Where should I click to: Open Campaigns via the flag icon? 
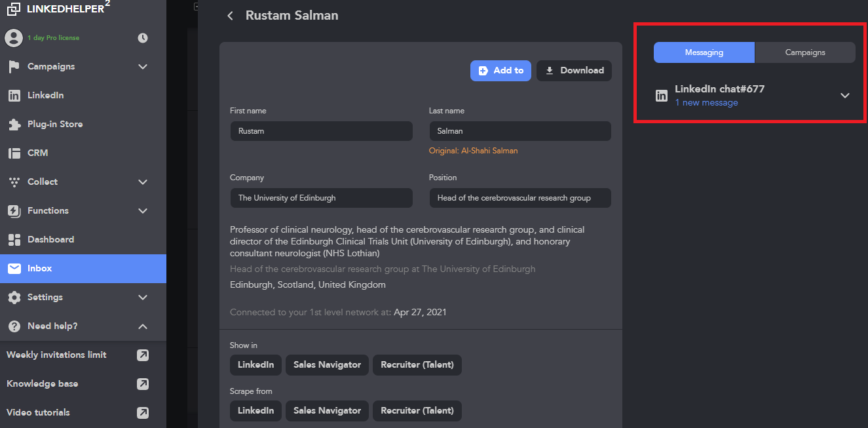click(x=14, y=67)
